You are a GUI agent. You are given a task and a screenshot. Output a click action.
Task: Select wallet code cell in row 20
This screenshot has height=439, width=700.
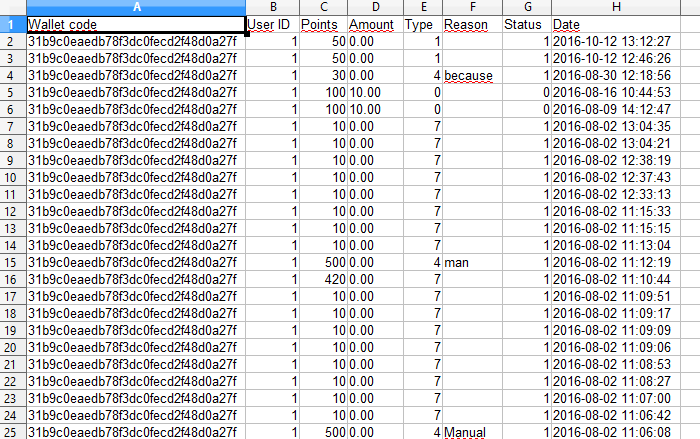click(x=136, y=347)
